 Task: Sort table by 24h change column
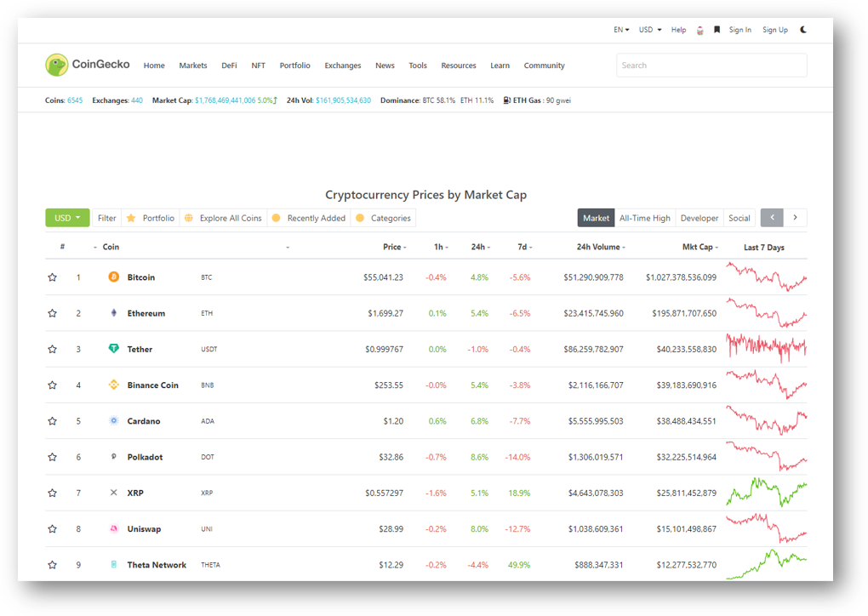tap(481, 247)
